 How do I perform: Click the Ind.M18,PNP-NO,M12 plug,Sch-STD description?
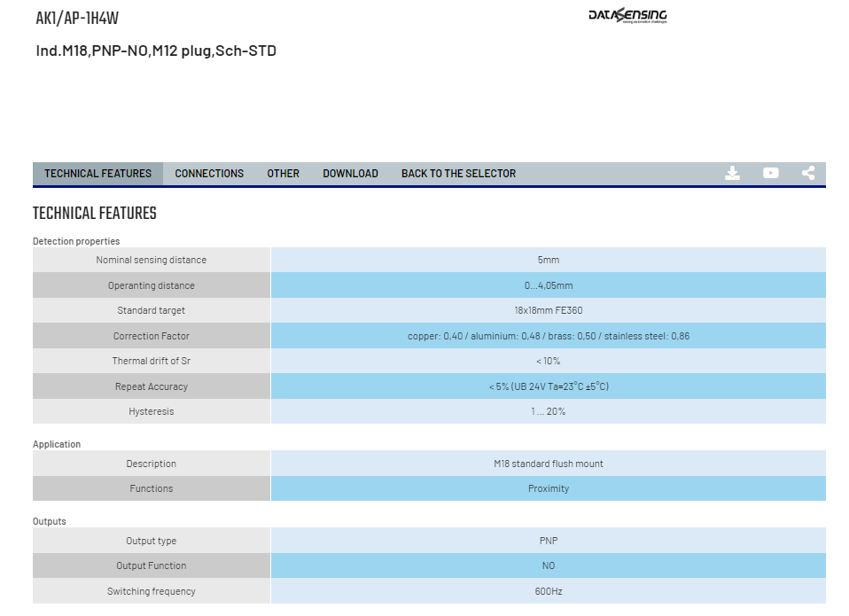tap(156, 51)
